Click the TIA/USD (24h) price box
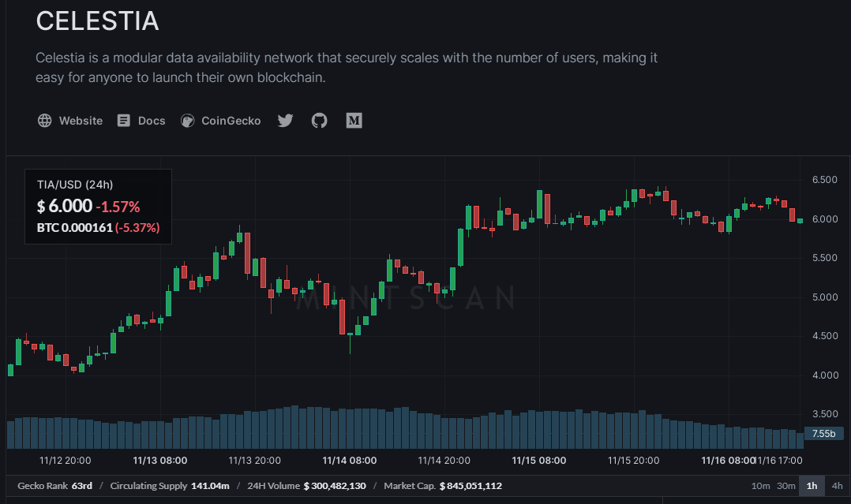 tap(98, 206)
